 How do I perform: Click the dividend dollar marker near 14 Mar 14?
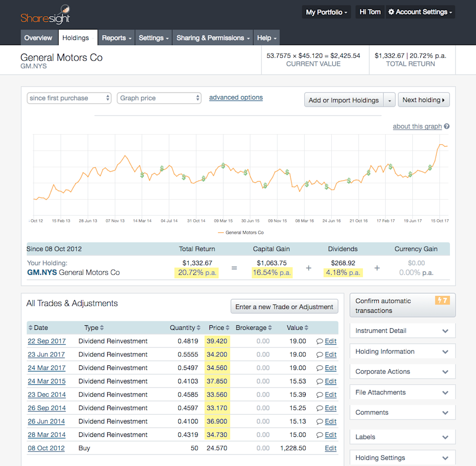[142, 175]
